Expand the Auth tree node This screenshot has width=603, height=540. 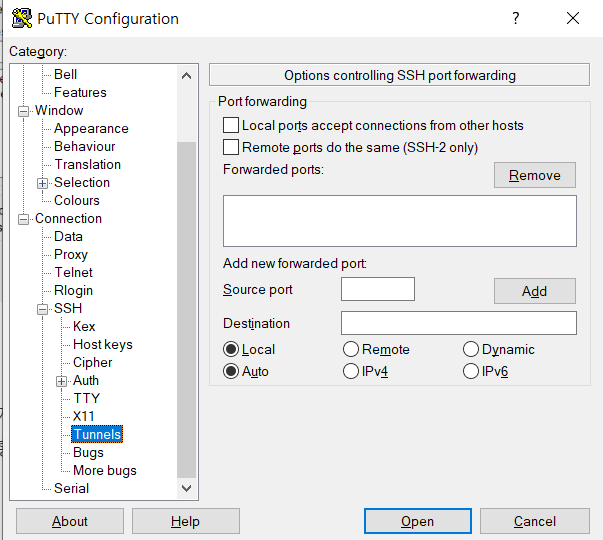[x=61, y=381]
